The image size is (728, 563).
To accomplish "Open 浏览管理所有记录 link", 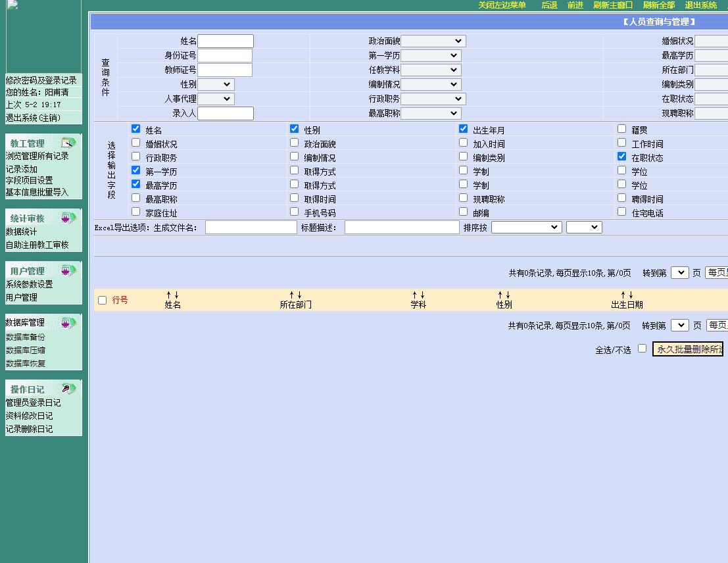I will point(37,156).
